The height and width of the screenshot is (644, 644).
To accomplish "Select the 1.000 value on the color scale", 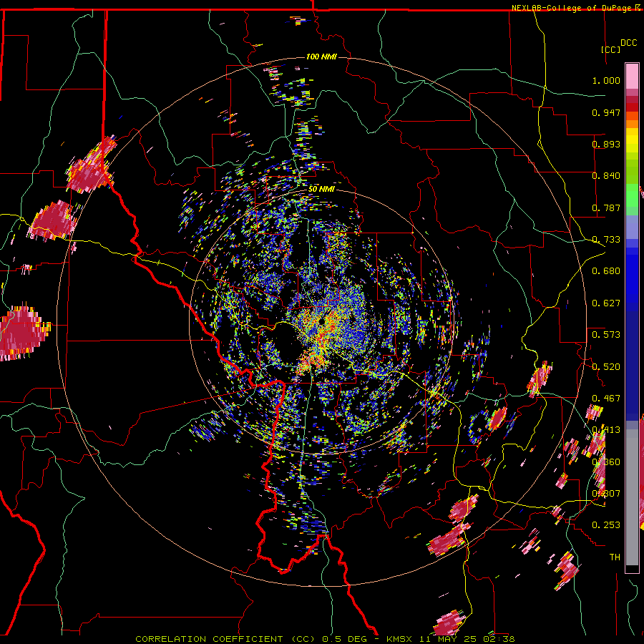I will click(x=606, y=80).
